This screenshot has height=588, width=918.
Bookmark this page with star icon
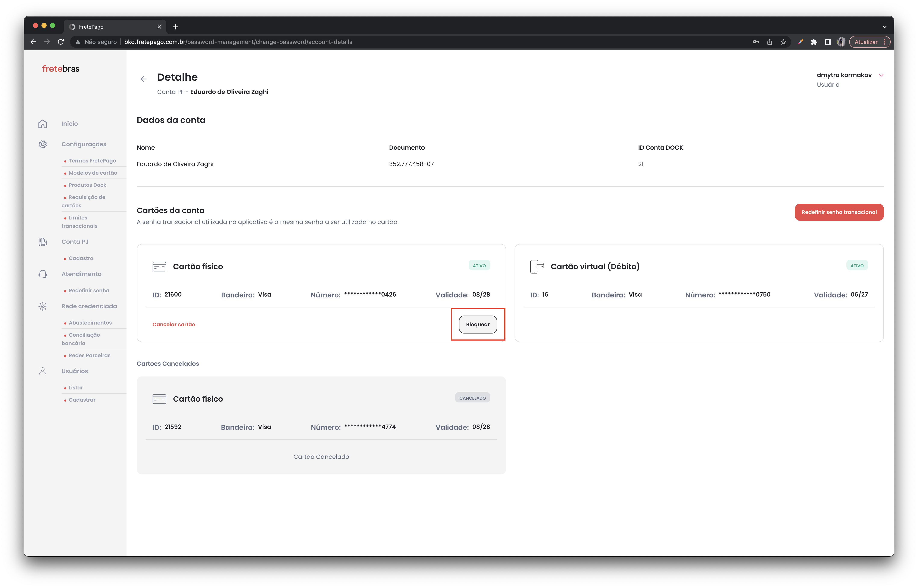pos(783,42)
